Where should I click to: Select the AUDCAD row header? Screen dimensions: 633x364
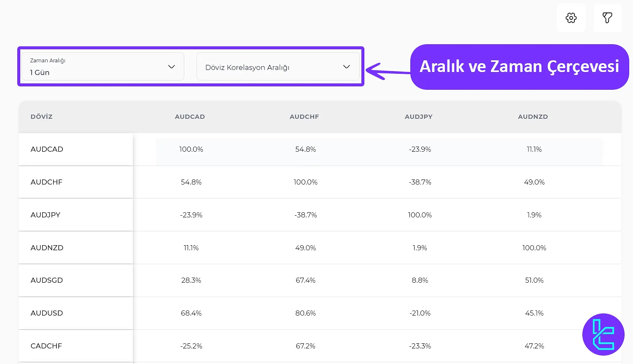point(47,149)
